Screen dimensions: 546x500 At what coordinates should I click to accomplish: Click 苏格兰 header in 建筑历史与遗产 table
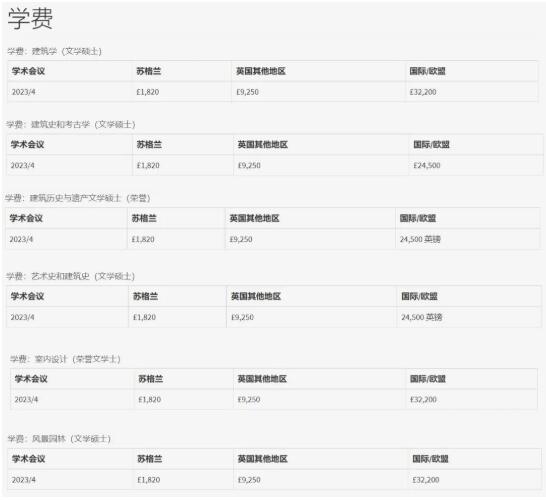click(144, 218)
